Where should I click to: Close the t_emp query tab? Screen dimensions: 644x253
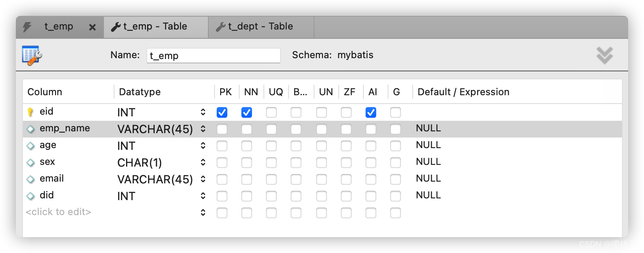(x=92, y=27)
